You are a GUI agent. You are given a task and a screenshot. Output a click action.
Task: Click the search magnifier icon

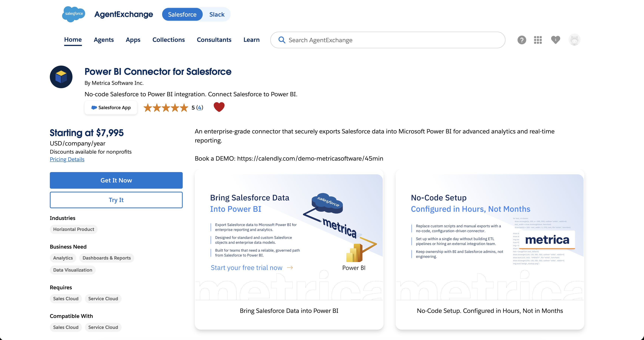point(282,40)
